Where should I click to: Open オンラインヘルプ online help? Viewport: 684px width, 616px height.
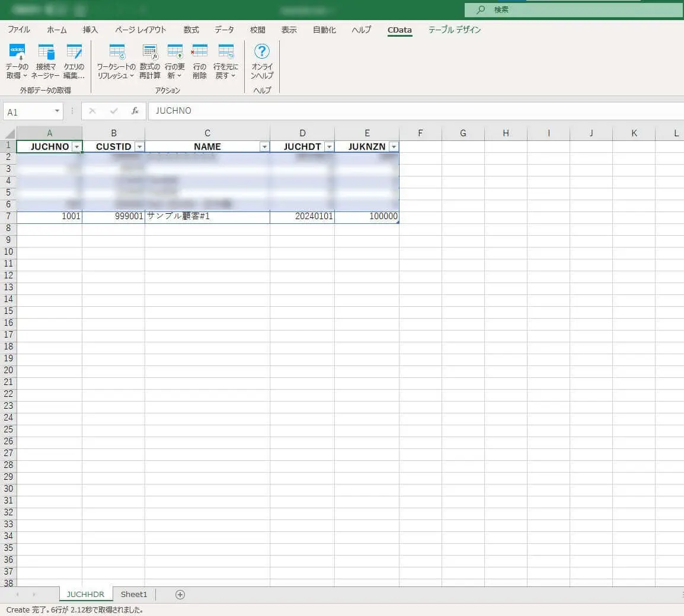262,61
